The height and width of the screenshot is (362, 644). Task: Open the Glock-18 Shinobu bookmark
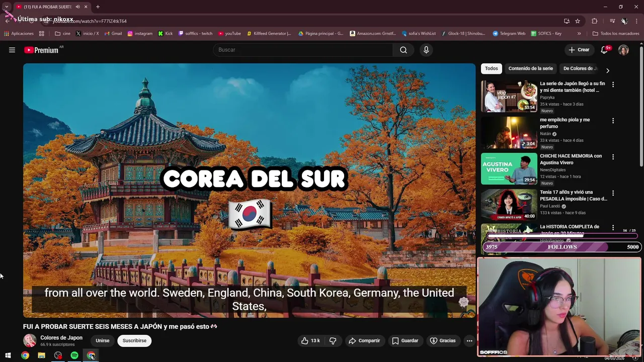tap(463, 34)
